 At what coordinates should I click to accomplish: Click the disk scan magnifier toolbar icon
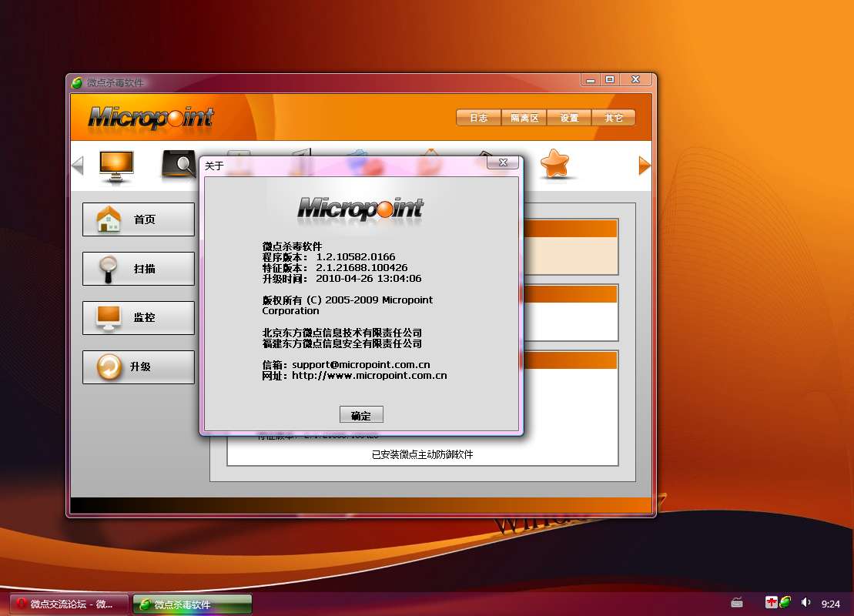point(178,163)
